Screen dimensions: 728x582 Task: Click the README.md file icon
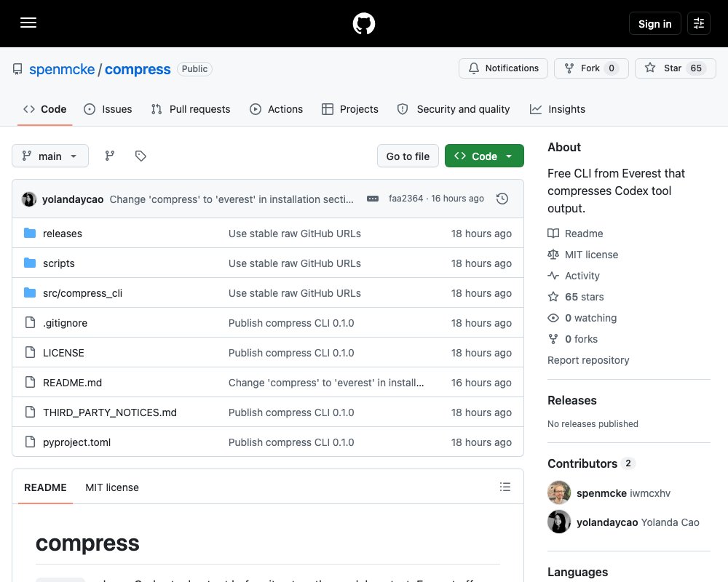click(30, 382)
